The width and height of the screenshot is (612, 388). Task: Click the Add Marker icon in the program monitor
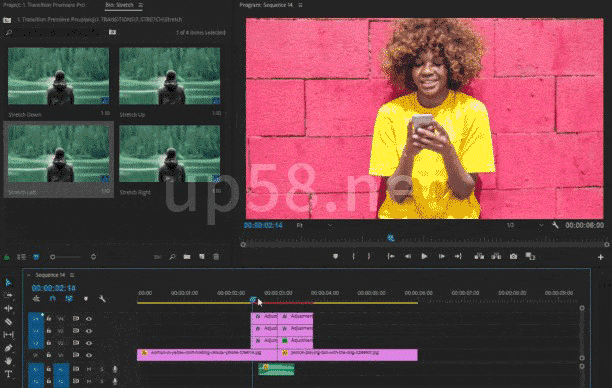coord(335,256)
